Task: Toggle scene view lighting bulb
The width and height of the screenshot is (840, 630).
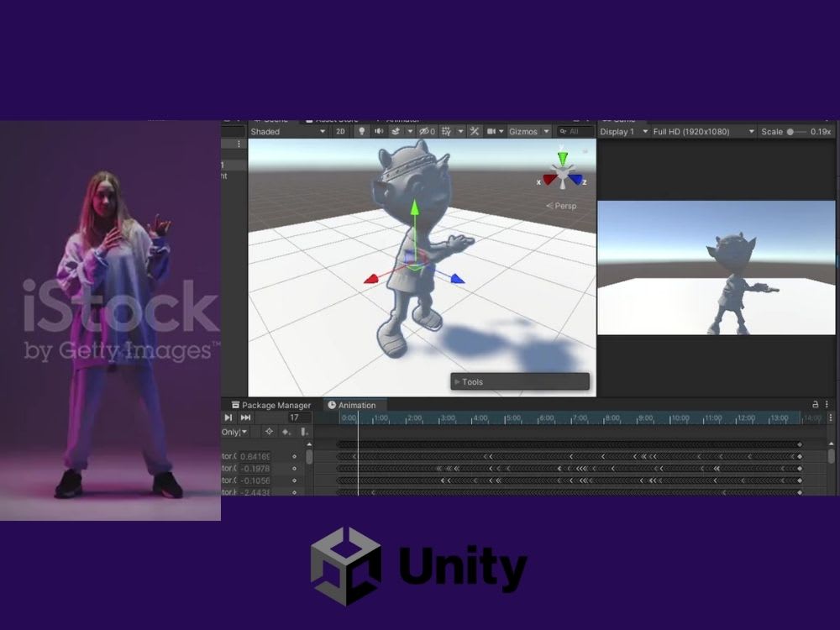Action: pos(363,131)
